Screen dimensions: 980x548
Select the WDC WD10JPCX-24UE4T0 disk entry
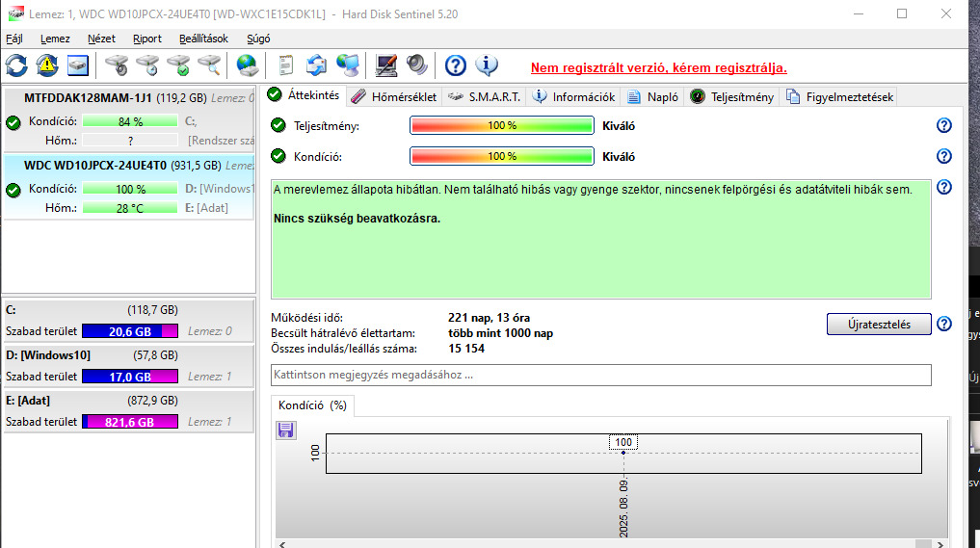(129, 188)
